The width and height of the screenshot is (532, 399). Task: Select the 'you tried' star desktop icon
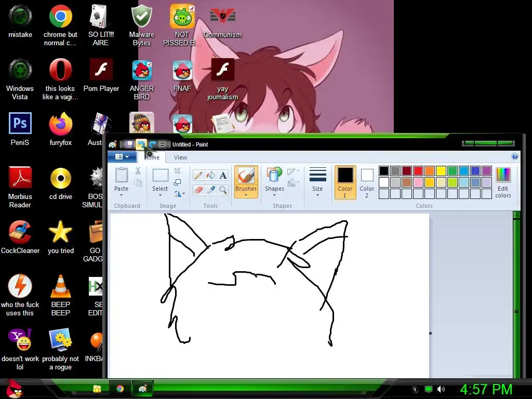[x=60, y=237]
